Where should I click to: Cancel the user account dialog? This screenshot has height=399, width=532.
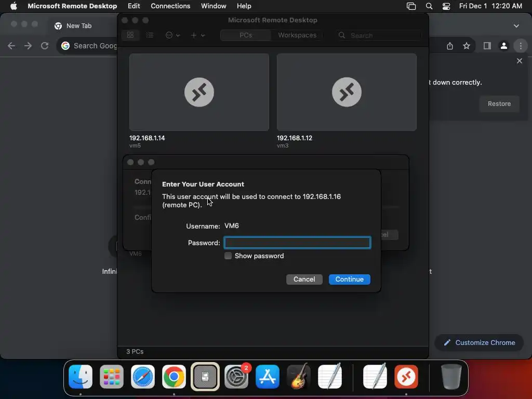(x=304, y=279)
